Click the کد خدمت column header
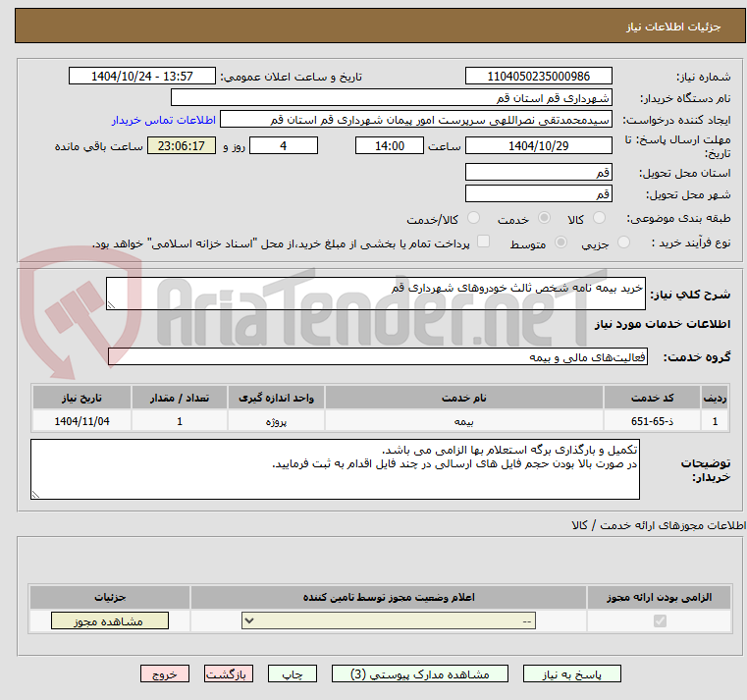 [652, 398]
